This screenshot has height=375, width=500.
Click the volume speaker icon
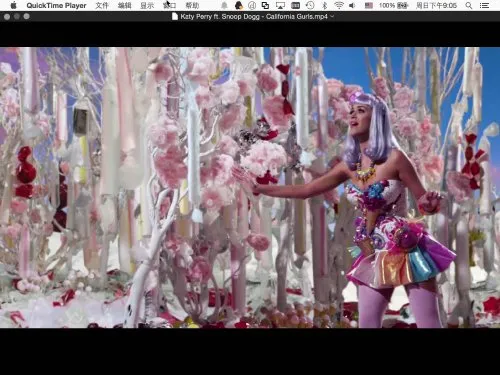[352, 5]
